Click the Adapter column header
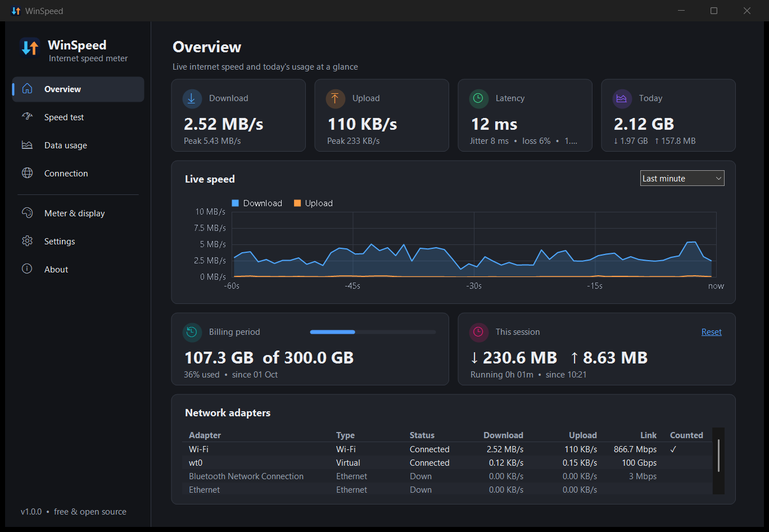Image resolution: width=769 pixels, height=532 pixels. click(x=205, y=435)
